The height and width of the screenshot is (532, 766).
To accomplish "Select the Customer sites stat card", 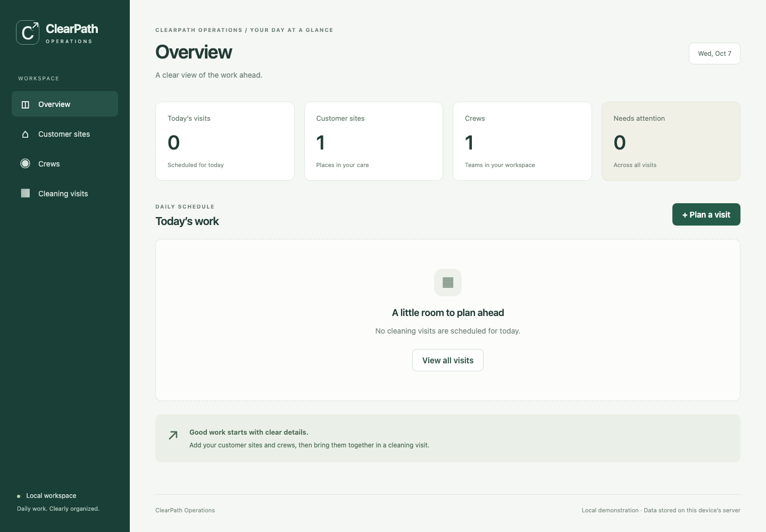I will 373,141.
